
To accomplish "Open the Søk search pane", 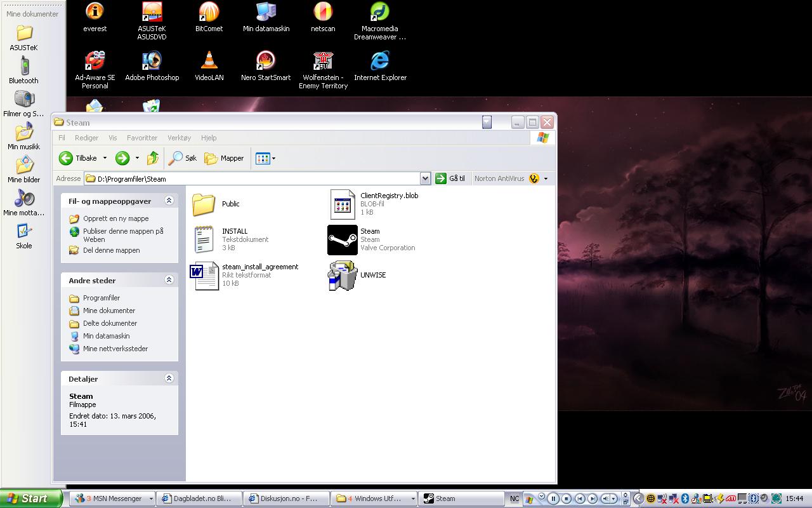I will click(183, 158).
